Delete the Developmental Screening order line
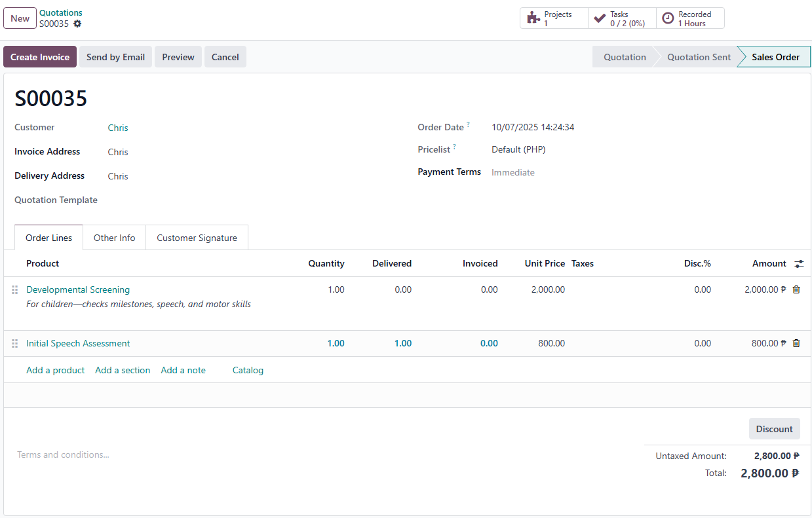 tap(796, 289)
